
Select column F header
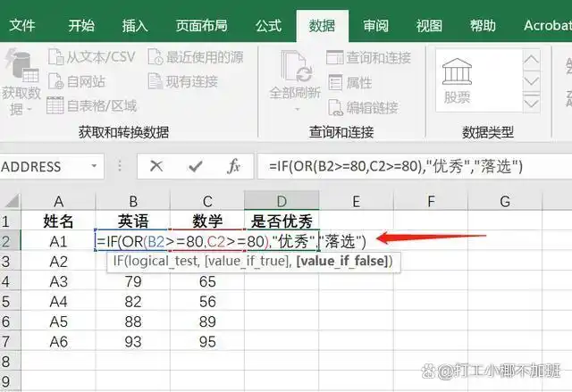431,201
